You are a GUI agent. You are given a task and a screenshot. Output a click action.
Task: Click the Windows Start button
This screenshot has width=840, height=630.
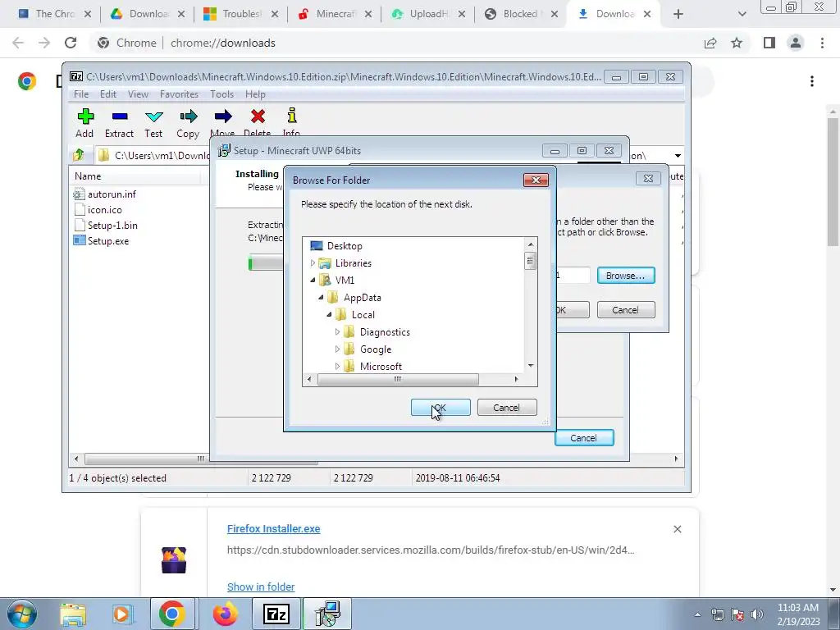click(x=22, y=614)
